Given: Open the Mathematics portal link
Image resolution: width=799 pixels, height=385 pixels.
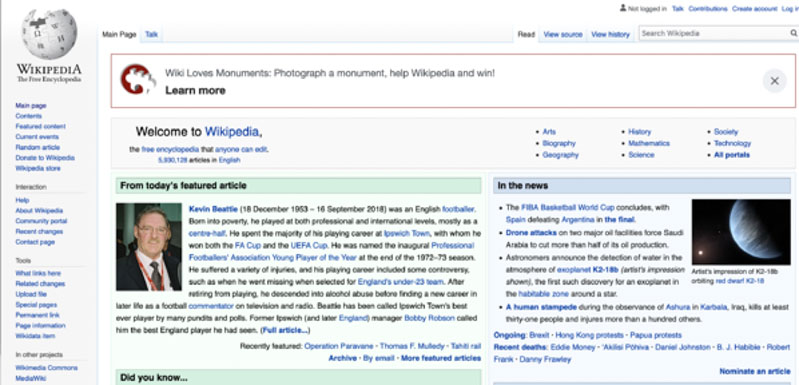Looking at the screenshot, I should pos(649,143).
